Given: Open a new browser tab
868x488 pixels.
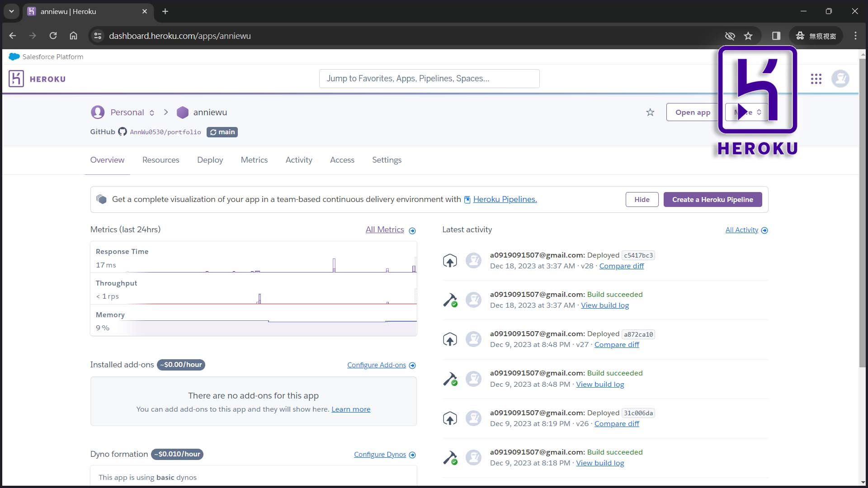Looking at the screenshot, I should pos(165,11).
